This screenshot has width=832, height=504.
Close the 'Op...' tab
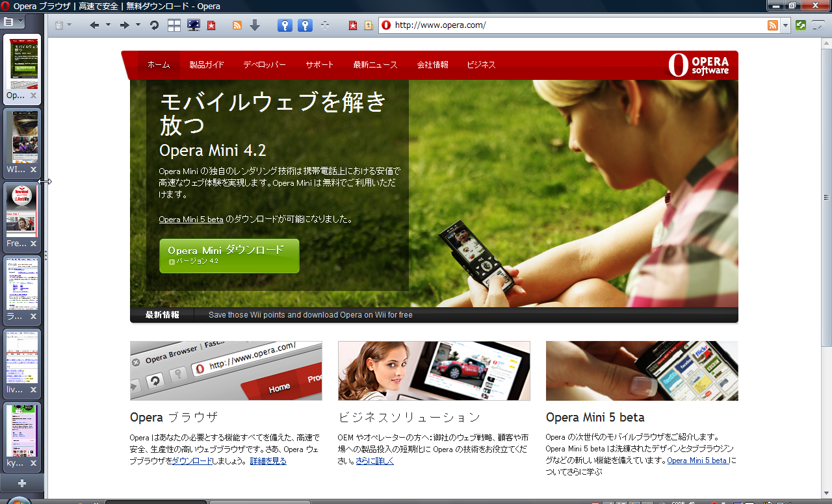33,95
